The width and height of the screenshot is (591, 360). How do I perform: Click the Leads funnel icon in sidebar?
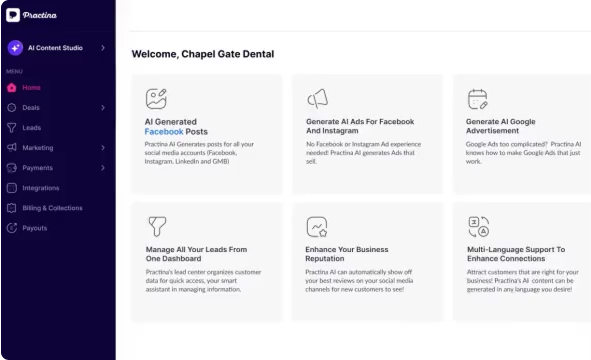point(12,128)
